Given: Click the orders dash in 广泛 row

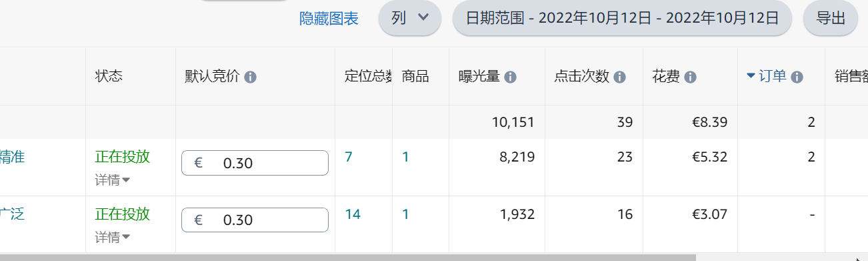Looking at the screenshot, I should tap(811, 214).
